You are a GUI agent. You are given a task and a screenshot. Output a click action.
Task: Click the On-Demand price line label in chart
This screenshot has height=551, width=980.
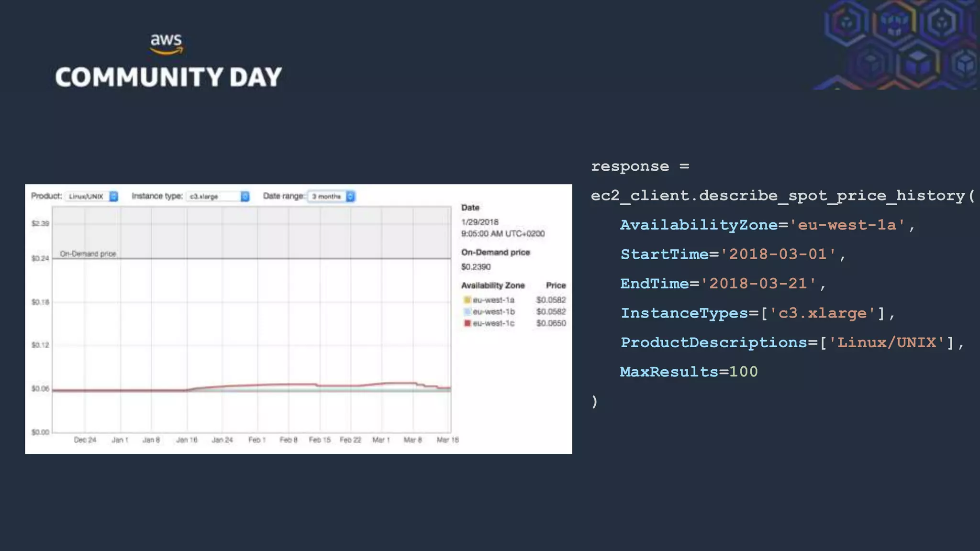pos(88,253)
